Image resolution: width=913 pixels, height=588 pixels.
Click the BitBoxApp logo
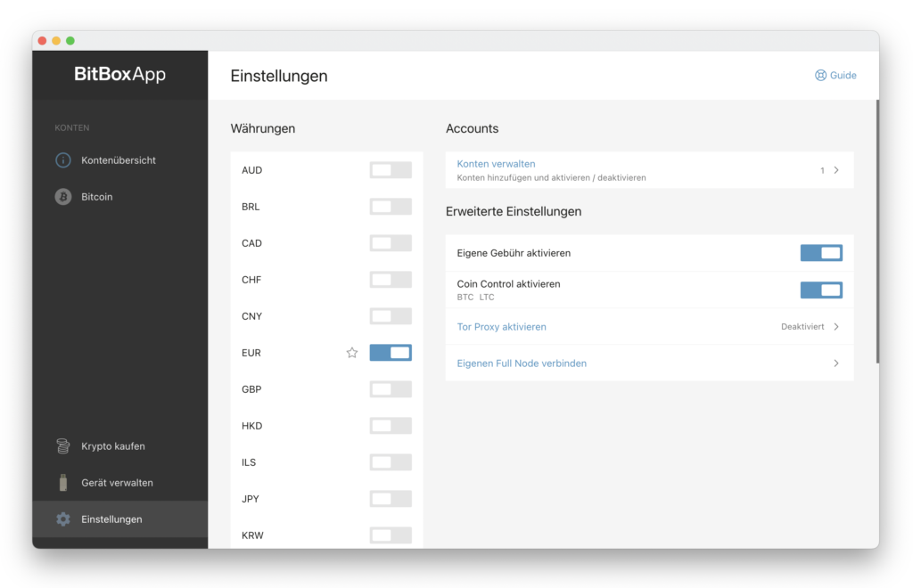pyautogui.click(x=119, y=75)
